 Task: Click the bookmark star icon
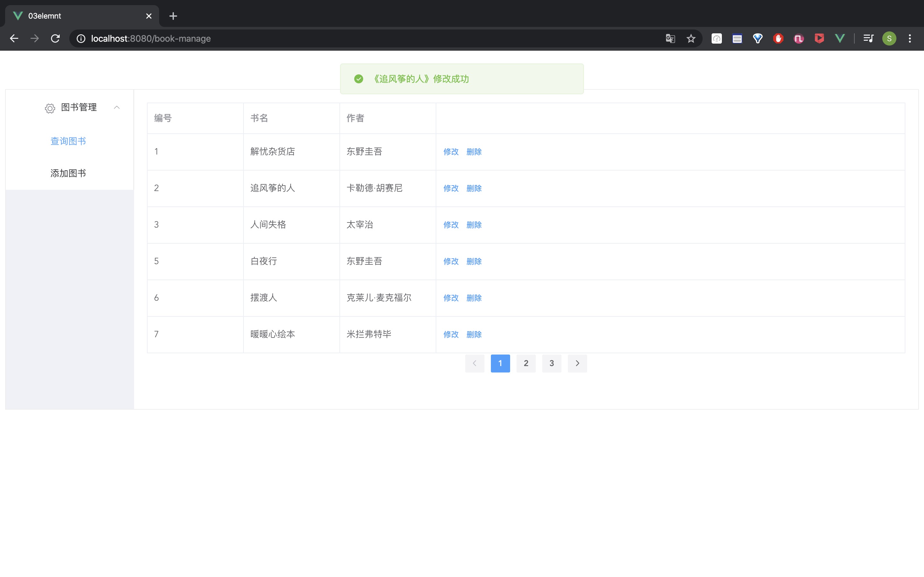(x=691, y=38)
